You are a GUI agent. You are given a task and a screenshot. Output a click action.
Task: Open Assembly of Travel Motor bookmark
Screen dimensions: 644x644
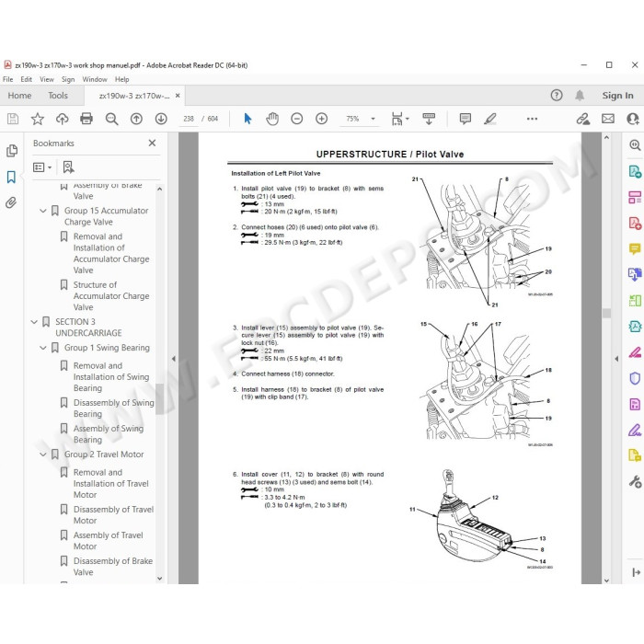108,541
